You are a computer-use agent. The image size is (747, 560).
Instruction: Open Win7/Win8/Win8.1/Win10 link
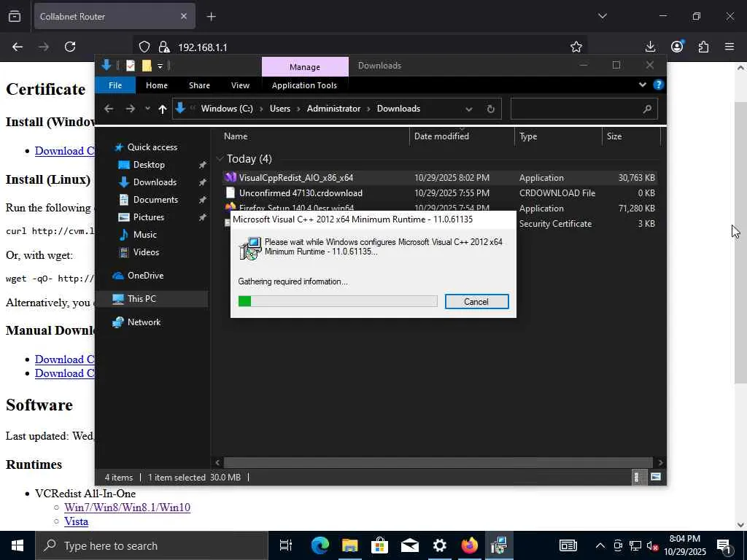[x=127, y=507]
